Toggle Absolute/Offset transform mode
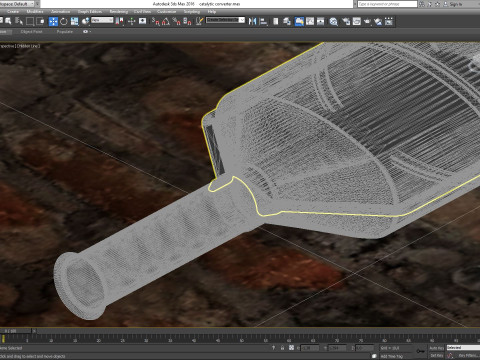480x360 pixels. [291, 348]
